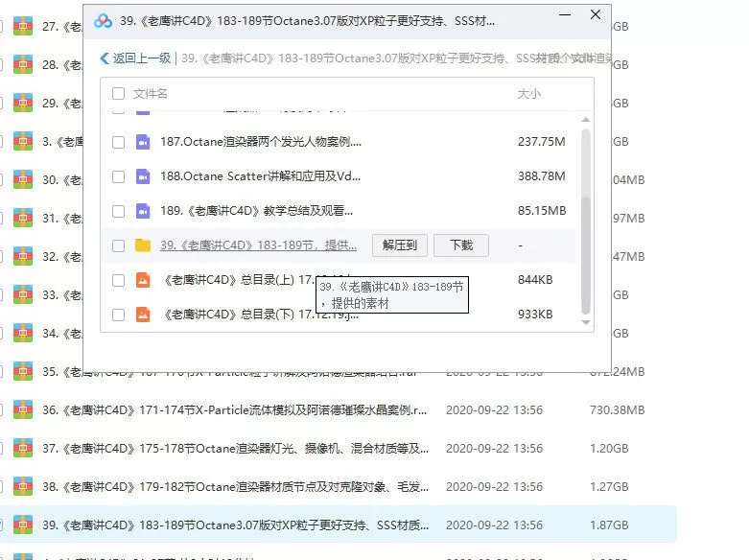Click the video icon for 188.Octane Scatter
Viewport: 749px width, 560px height.
click(x=143, y=176)
